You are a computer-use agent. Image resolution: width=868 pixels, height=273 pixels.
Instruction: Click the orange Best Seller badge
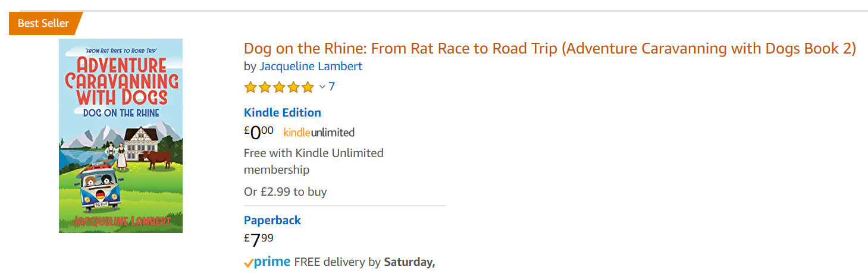[x=43, y=23]
